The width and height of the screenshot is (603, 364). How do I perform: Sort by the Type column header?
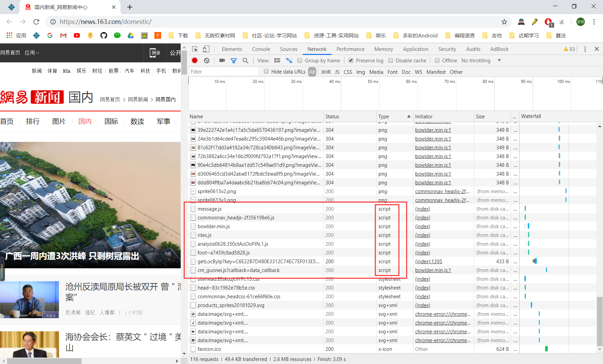tap(395, 117)
